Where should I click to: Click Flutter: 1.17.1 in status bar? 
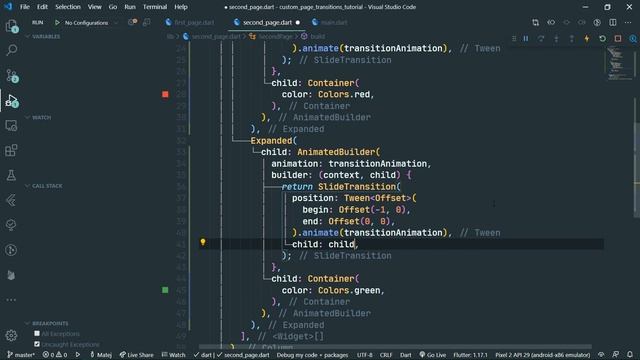pos(470,355)
